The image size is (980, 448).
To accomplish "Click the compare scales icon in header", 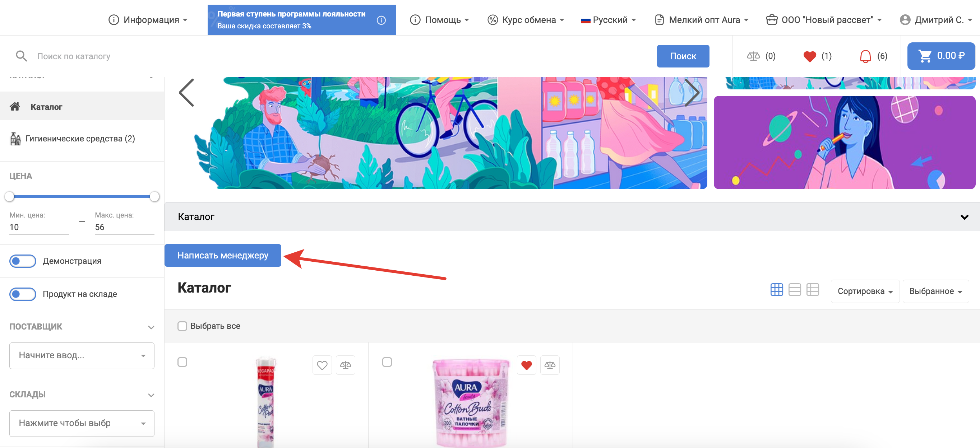I will (753, 56).
